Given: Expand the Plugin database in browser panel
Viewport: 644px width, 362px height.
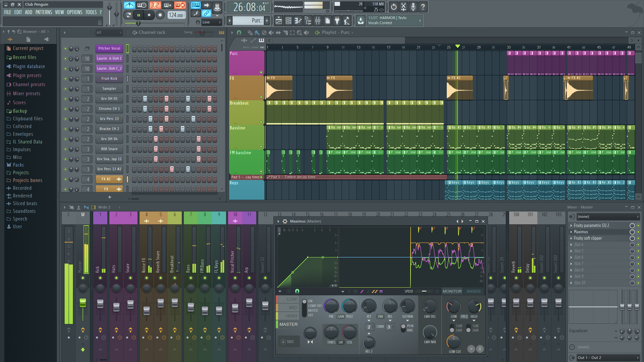Looking at the screenshot, I should click(x=28, y=66).
